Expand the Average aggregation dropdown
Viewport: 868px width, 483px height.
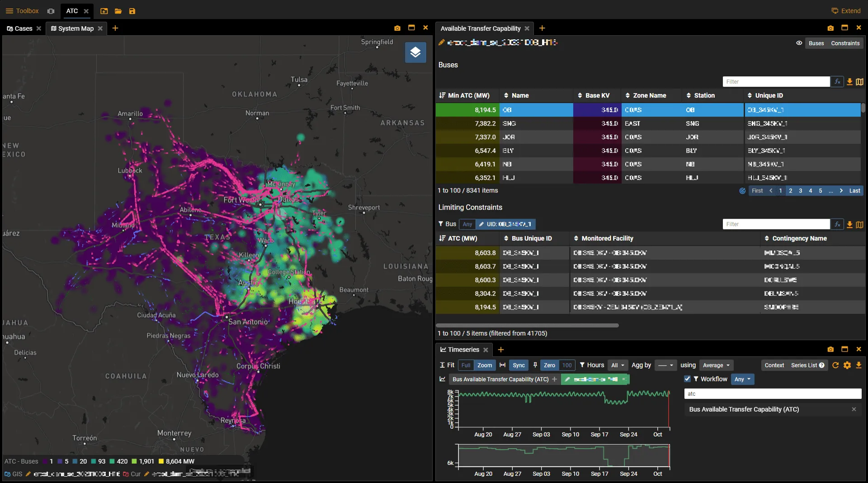716,365
